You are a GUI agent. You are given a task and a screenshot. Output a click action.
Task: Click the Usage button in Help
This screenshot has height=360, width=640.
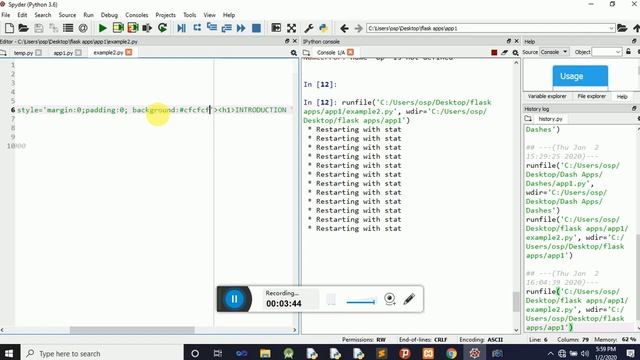580,76
